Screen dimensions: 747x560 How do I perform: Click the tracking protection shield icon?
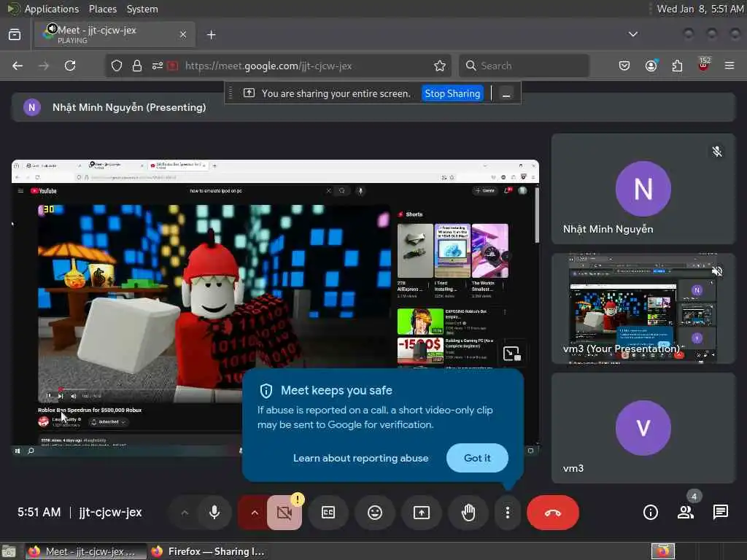(x=117, y=66)
